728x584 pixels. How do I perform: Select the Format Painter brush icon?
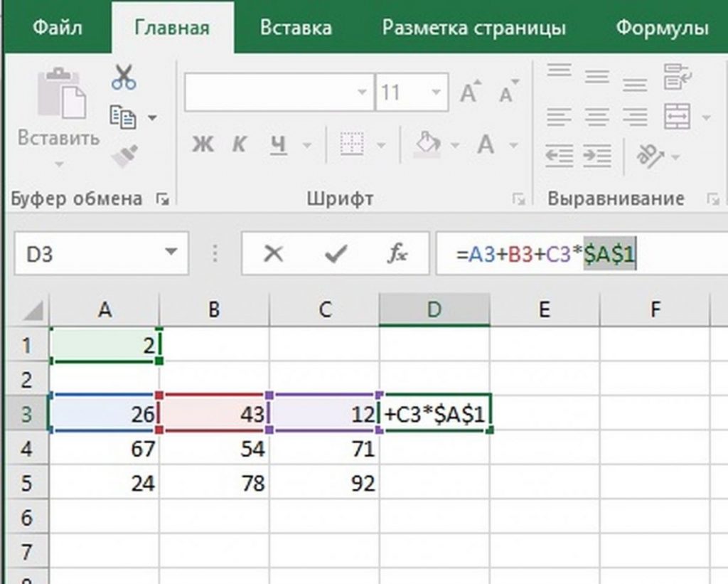[124, 155]
